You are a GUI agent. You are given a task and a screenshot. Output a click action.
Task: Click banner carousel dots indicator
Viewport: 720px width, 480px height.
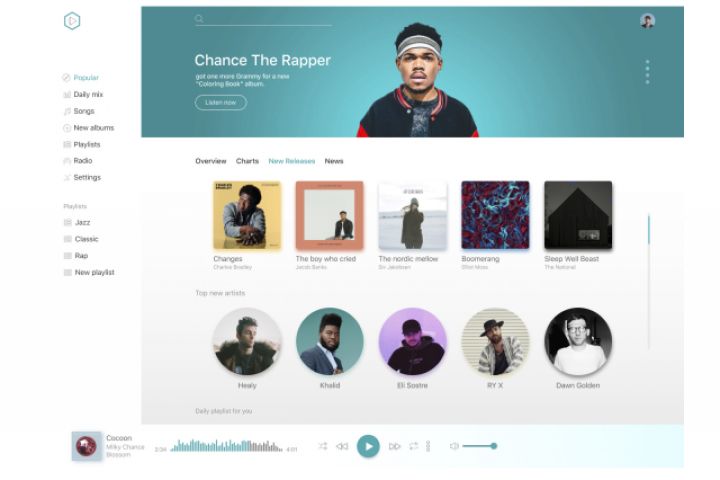coord(647,72)
